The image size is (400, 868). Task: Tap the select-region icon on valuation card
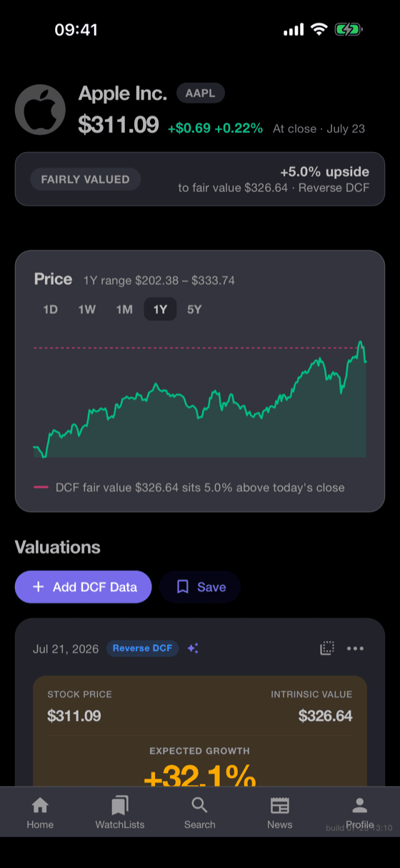coord(327,648)
